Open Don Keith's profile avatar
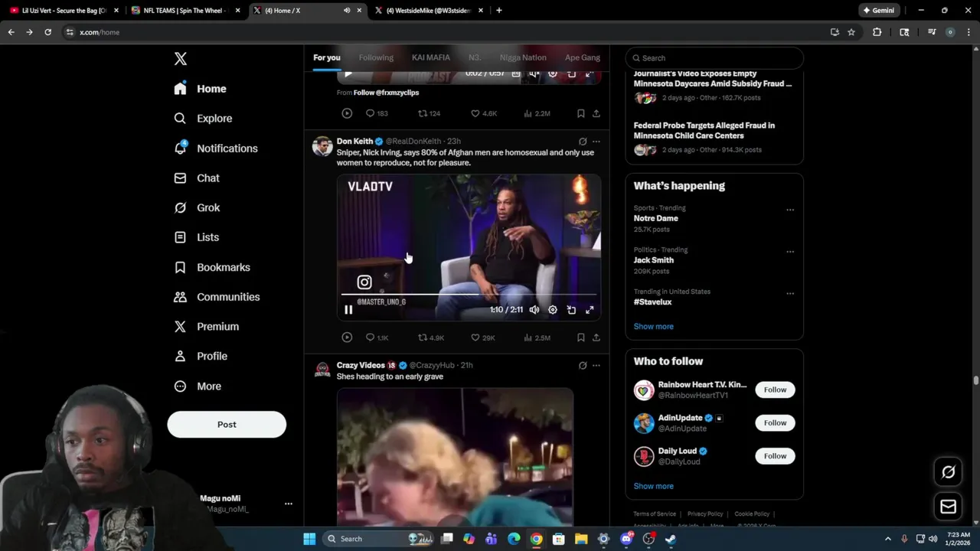This screenshot has height=551, width=980. pos(322,145)
